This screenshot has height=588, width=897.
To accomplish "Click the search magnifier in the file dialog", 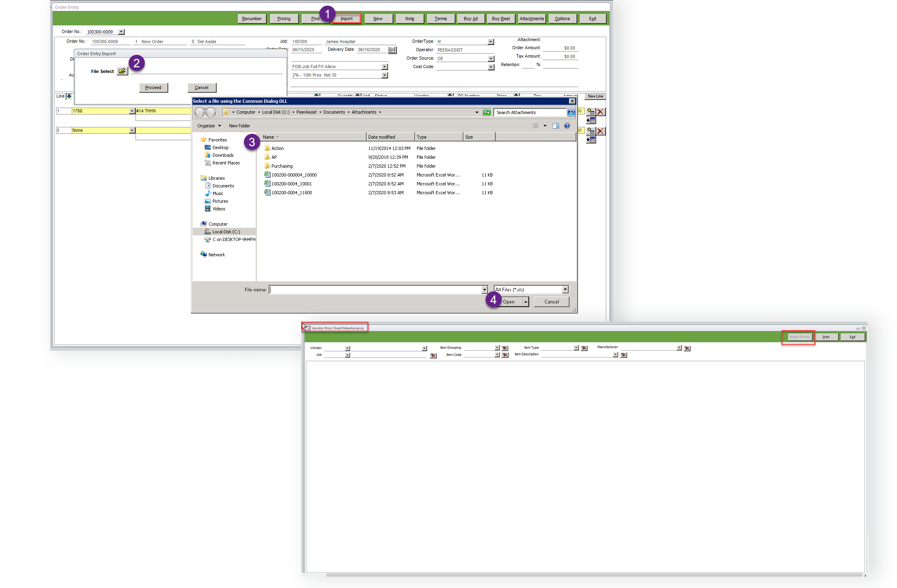I will click(x=571, y=112).
